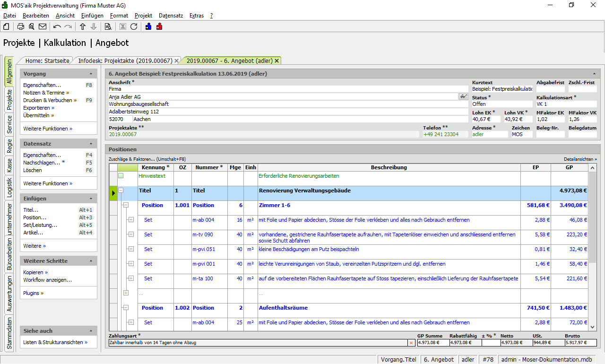This screenshot has height=364, width=605.
Task: Collapse the Titel row tree node
Action: coord(121,191)
